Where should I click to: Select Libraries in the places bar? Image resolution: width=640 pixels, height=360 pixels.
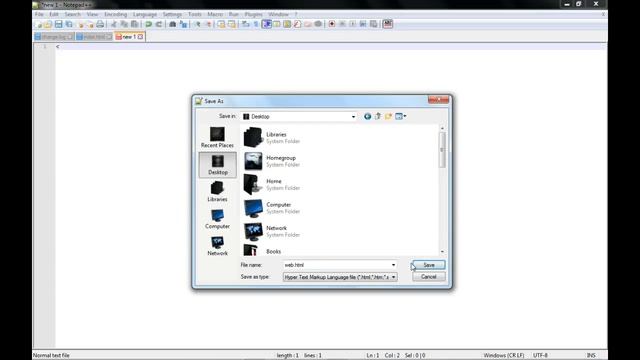(x=217, y=192)
